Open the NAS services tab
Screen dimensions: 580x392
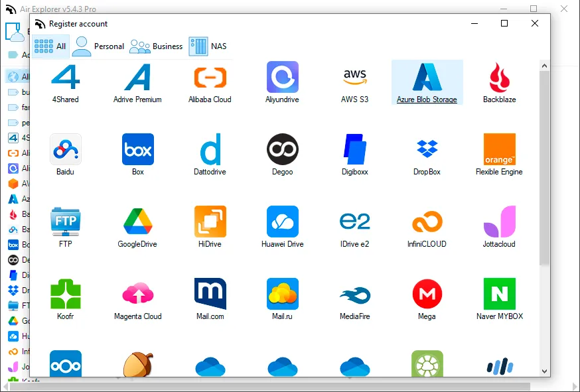point(208,46)
